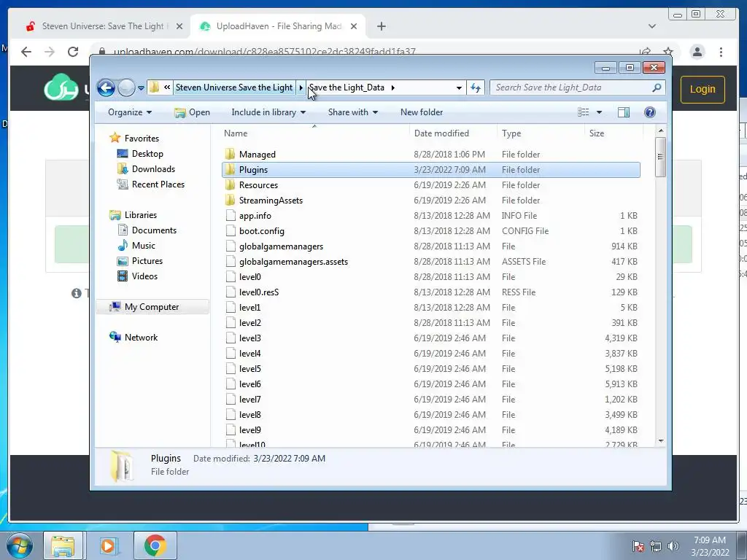Open Recent Places in navigation pane
747x560 pixels.
[158, 184]
